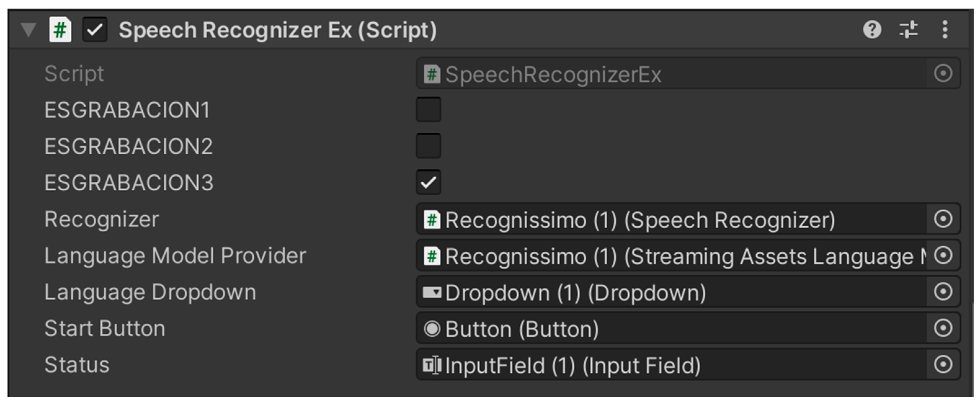Open the component presets sliders icon
This screenshot has width=980, height=404.
click(x=908, y=30)
